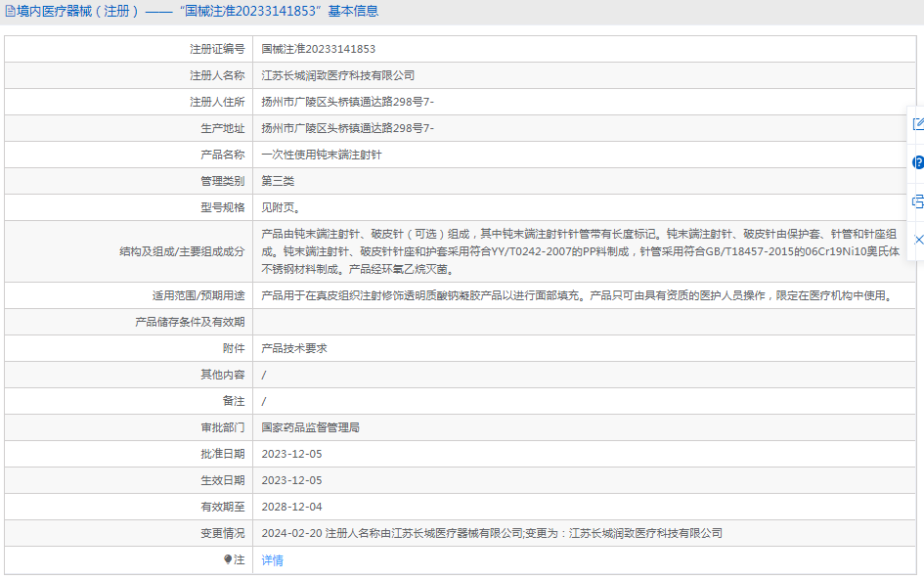Click the structure description paragraph starting 产品由钝末端注射针
The width and height of the screenshot is (924, 579).
581,251
